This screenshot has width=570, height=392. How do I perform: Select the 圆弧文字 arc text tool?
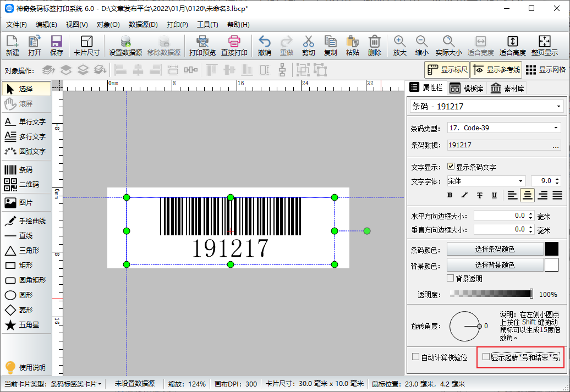[x=25, y=152]
